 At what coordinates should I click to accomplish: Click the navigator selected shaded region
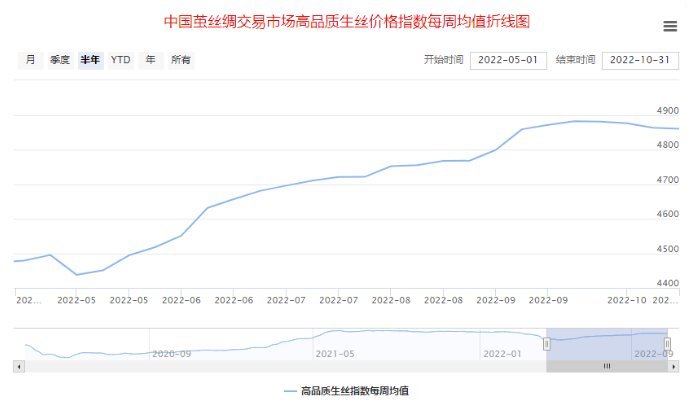click(606, 342)
